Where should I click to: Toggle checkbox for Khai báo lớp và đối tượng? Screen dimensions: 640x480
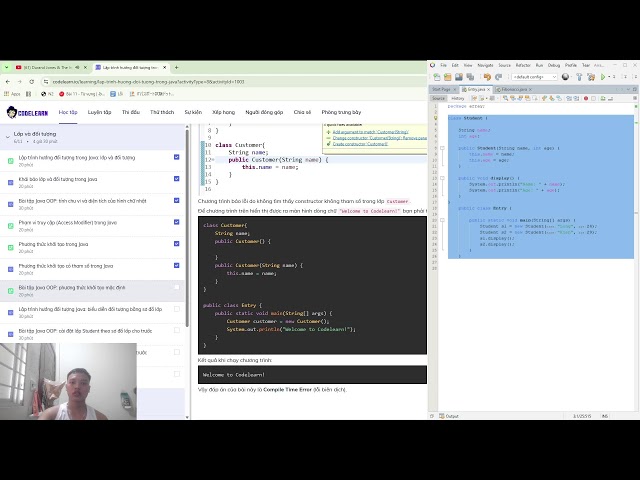(176, 178)
